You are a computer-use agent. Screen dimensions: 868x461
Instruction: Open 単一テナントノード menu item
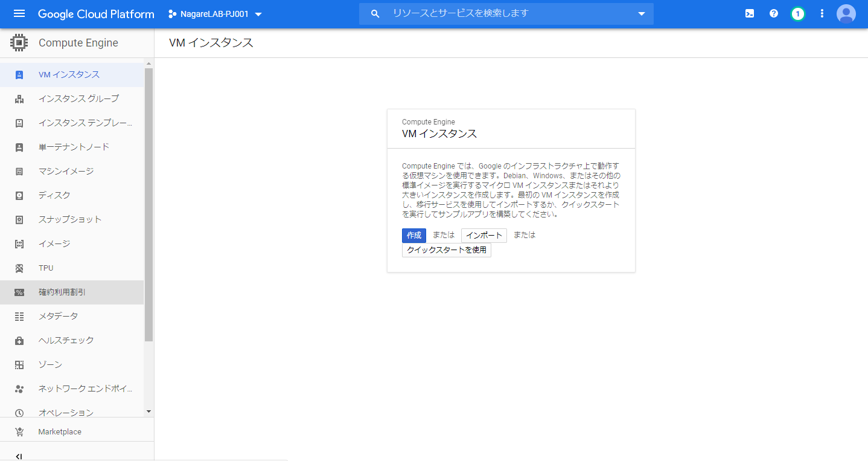(72, 147)
